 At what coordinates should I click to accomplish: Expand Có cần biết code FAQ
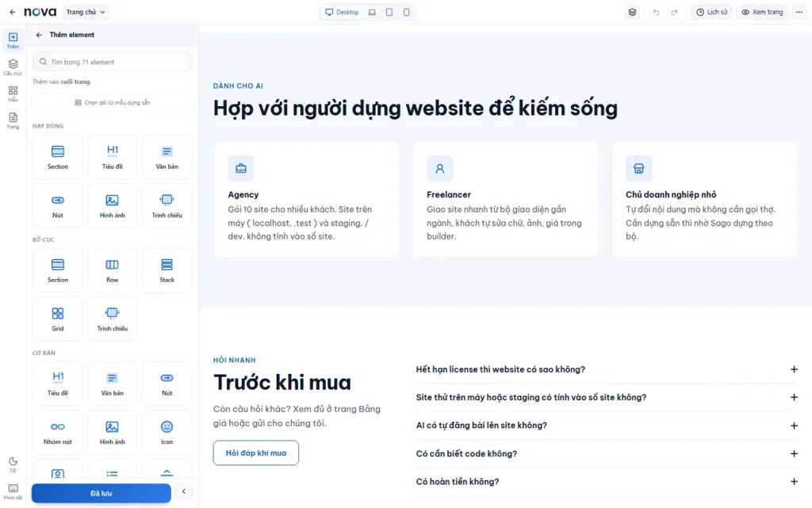point(607,453)
